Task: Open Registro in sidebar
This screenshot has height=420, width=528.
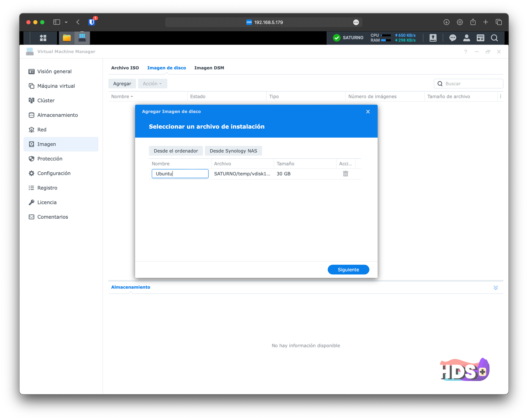Action: (x=61, y=188)
